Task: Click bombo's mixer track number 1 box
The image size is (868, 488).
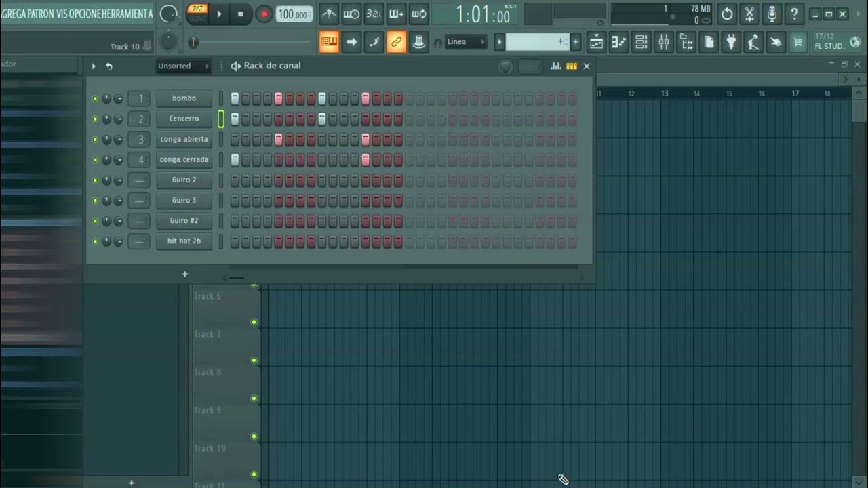Action: click(139, 98)
